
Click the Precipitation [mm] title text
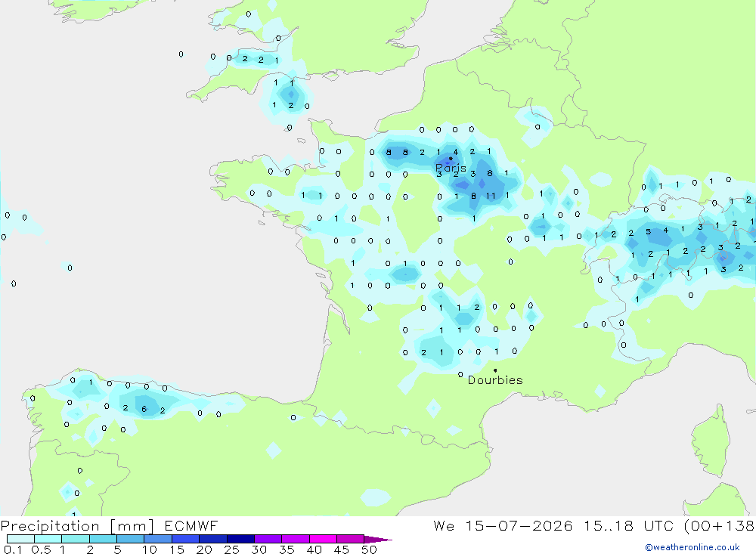pyautogui.click(x=77, y=526)
